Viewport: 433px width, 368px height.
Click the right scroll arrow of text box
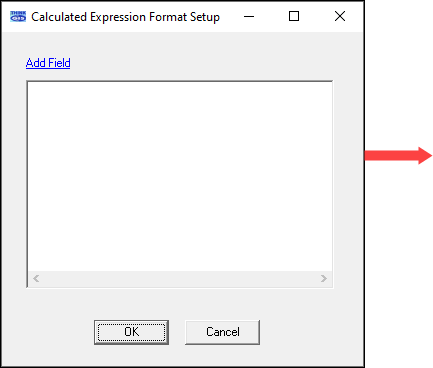point(323,278)
